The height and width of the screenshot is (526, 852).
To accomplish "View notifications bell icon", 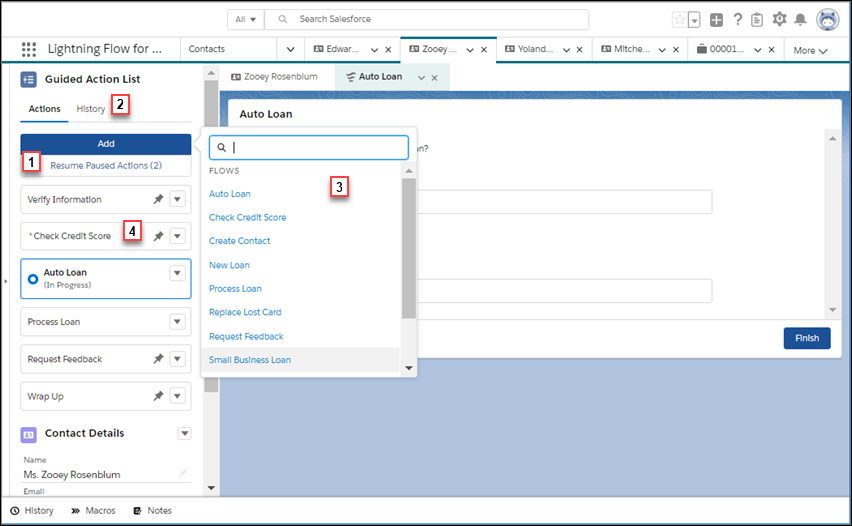I will (x=800, y=20).
